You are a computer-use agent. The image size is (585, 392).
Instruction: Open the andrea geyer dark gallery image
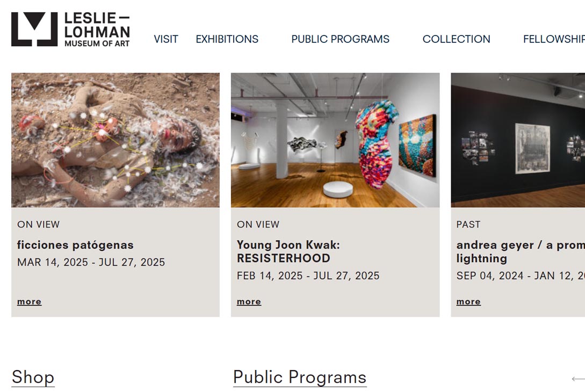click(518, 140)
